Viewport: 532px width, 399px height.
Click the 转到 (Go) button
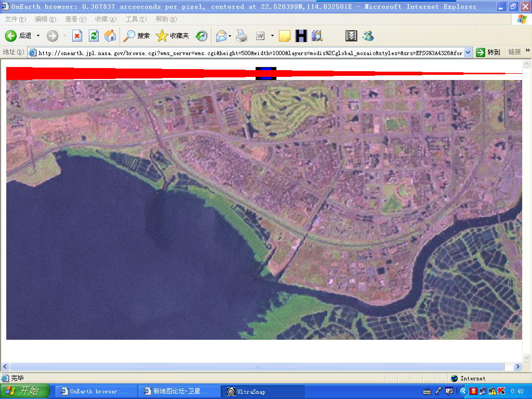[488, 52]
